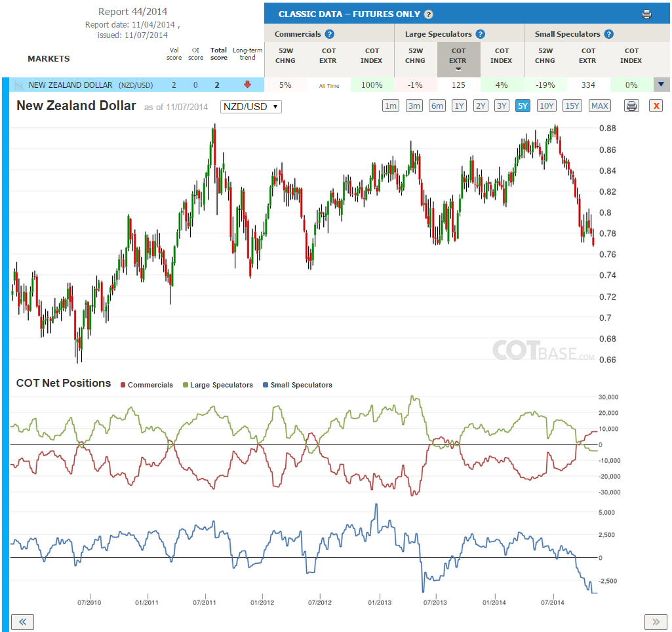
Task: Toggle the Commercials series in the legend
Action: (147, 385)
